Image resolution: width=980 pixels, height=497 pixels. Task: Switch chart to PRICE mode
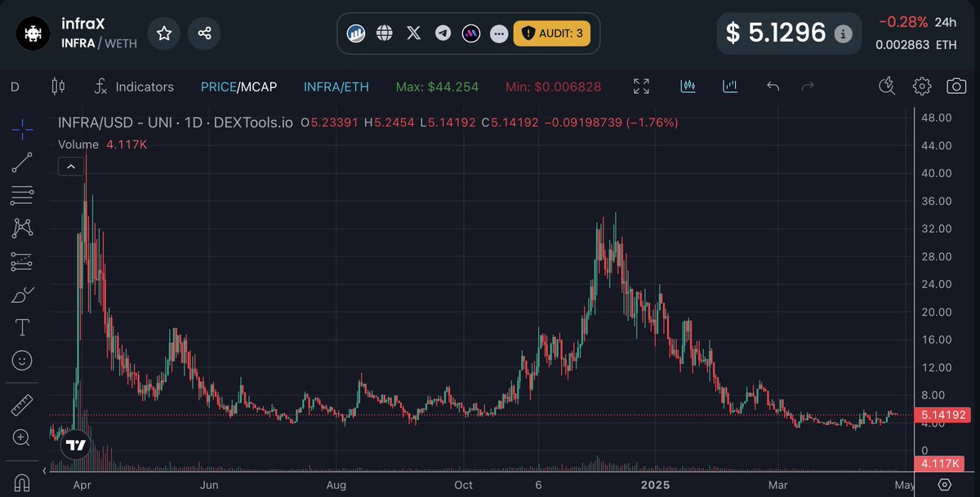(x=218, y=87)
